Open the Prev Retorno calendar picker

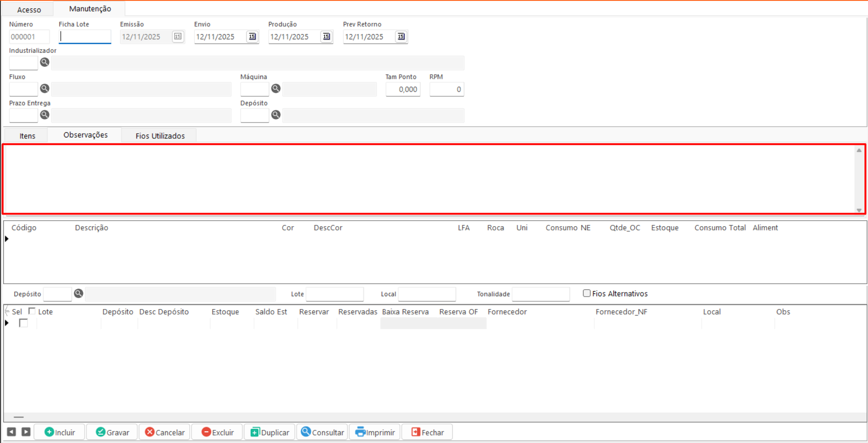click(x=401, y=36)
